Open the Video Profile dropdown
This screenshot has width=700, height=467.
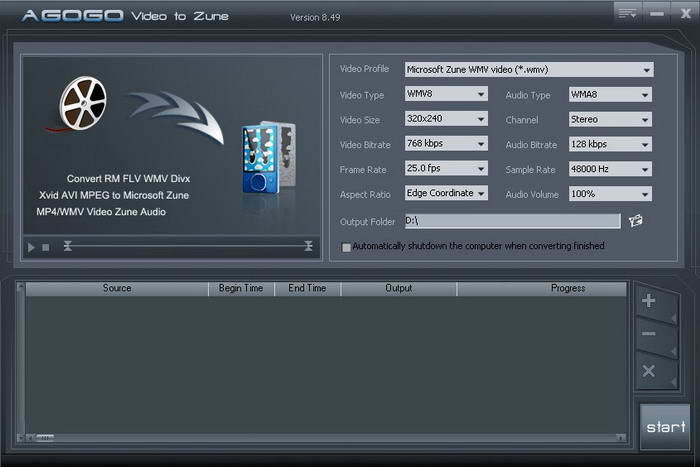529,70
